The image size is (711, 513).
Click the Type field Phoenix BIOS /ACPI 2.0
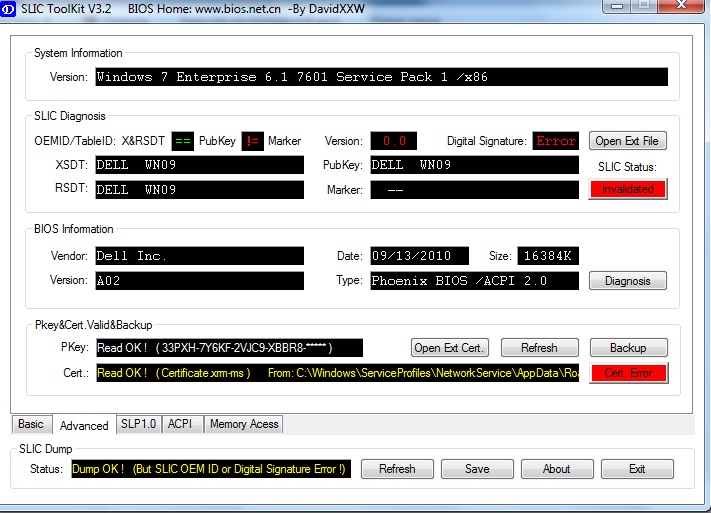click(x=474, y=281)
